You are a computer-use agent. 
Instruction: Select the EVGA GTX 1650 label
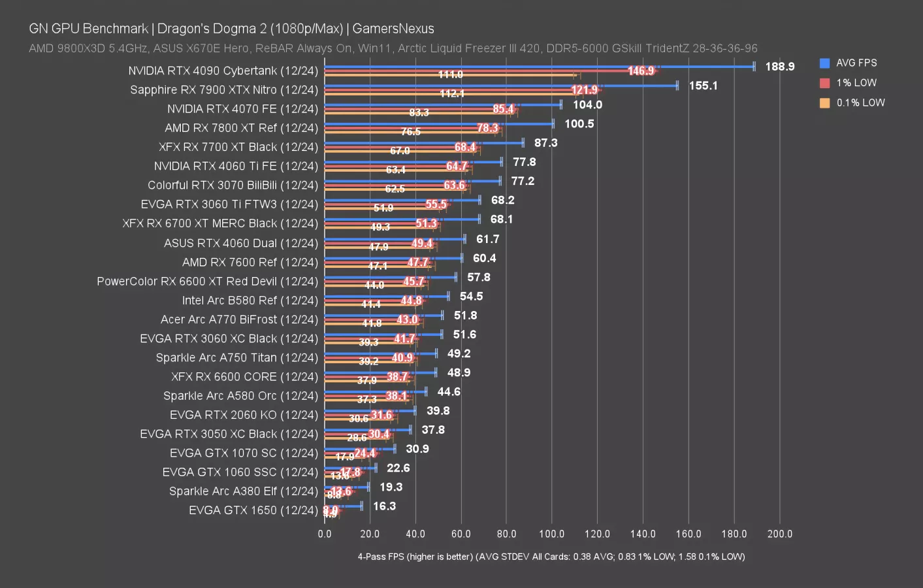pyautogui.click(x=253, y=510)
